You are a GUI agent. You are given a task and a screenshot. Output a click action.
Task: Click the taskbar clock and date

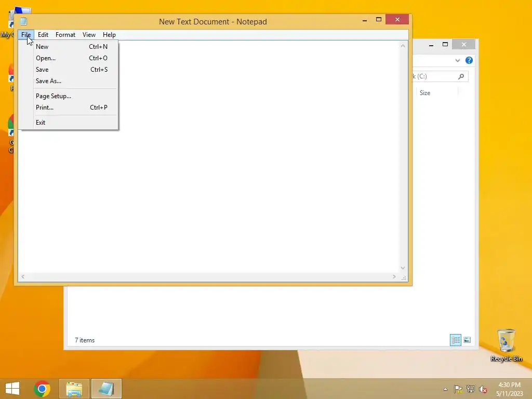[x=509, y=389]
